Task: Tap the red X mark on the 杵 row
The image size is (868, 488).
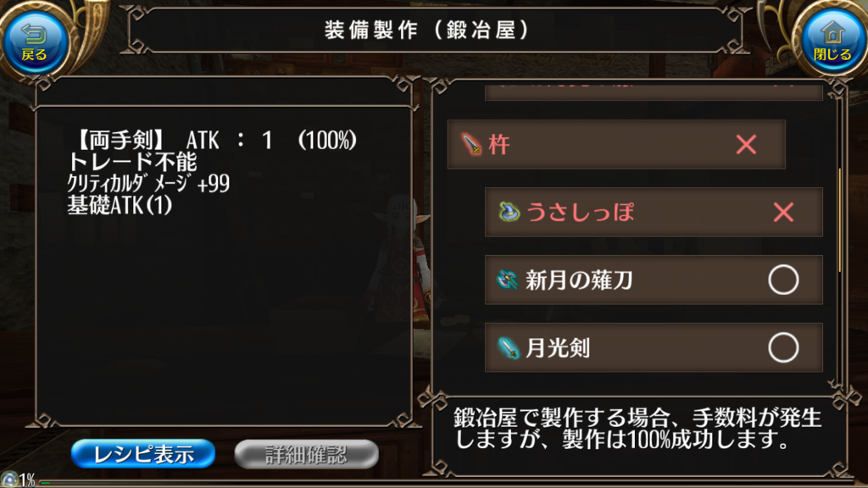Action: pyautogui.click(x=746, y=145)
